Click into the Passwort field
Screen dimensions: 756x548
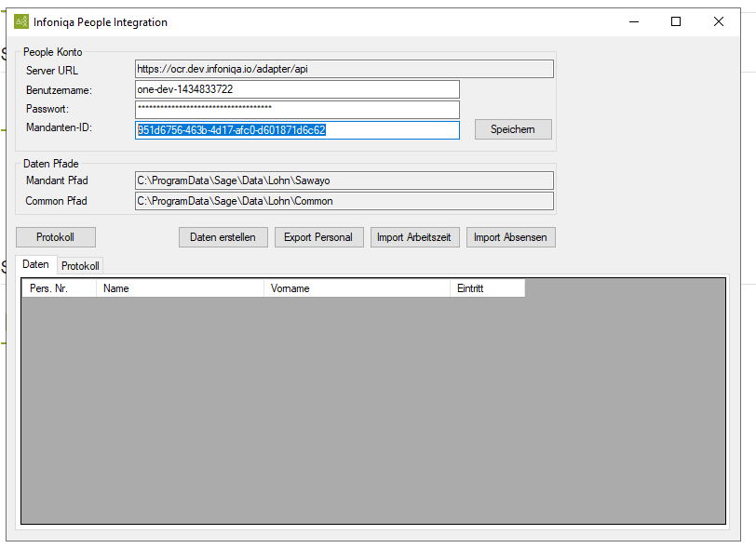coord(297,110)
